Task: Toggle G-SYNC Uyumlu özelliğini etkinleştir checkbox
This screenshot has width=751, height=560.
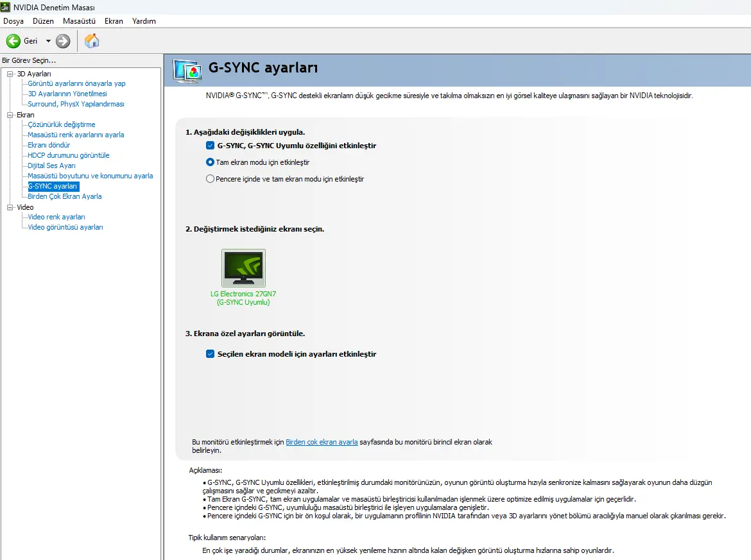Action: (x=211, y=146)
